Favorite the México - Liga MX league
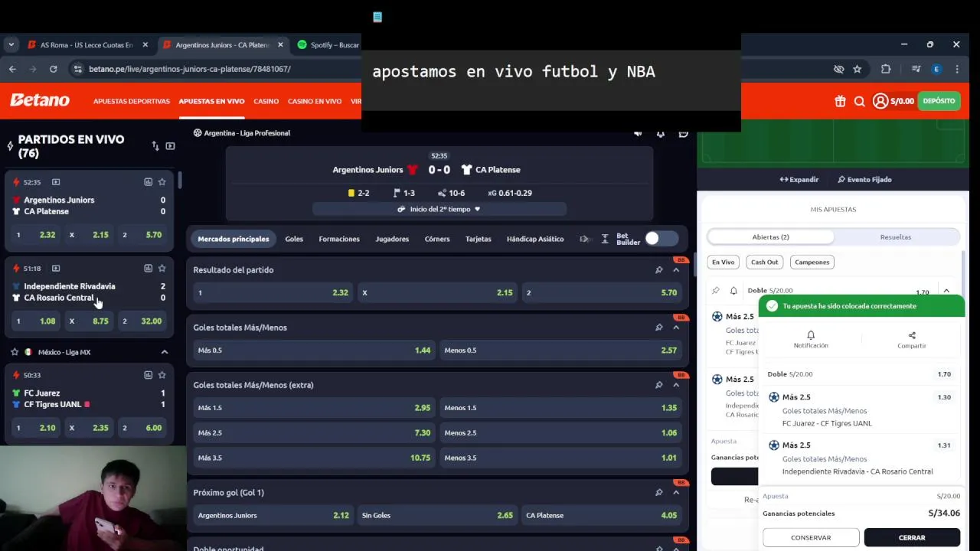The image size is (980, 551). pyautogui.click(x=15, y=352)
